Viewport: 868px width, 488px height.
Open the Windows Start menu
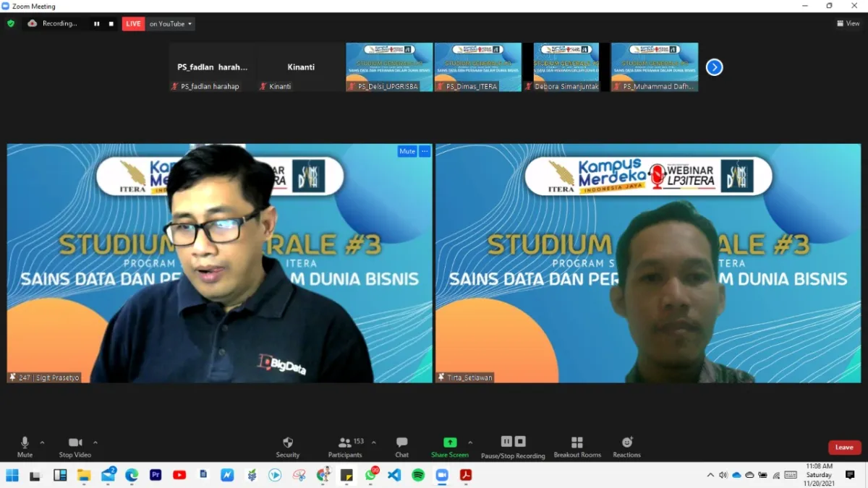(x=12, y=475)
